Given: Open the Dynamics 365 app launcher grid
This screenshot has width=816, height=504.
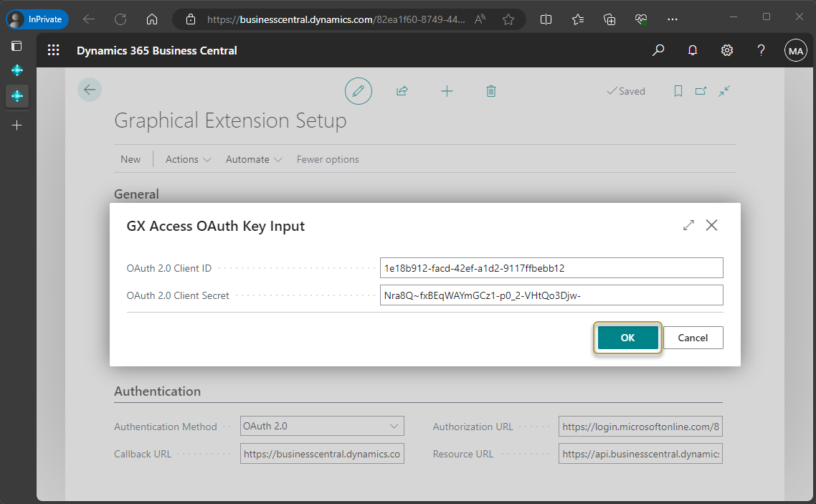Looking at the screenshot, I should point(53,50).
